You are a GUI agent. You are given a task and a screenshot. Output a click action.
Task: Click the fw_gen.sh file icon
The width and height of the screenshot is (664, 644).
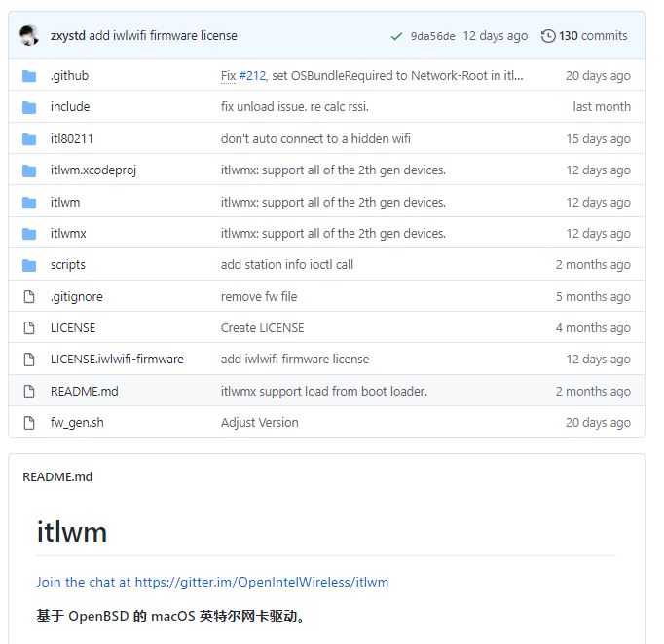click(x=29, y=423)
